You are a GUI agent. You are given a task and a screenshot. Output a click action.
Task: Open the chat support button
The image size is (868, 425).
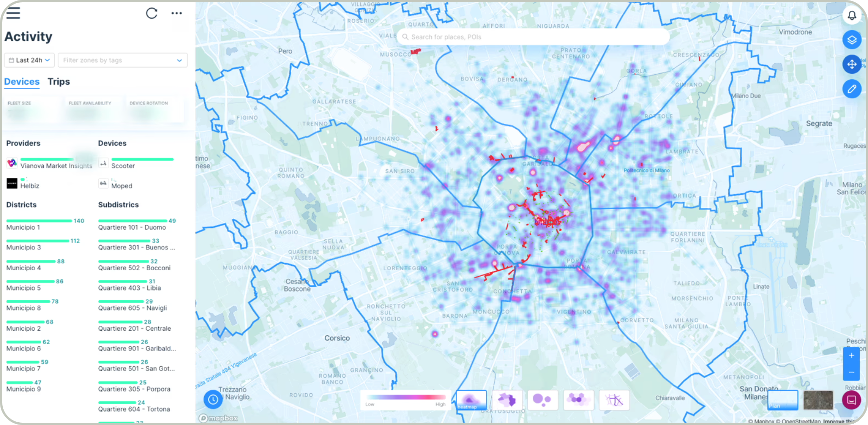coord(851,400)
